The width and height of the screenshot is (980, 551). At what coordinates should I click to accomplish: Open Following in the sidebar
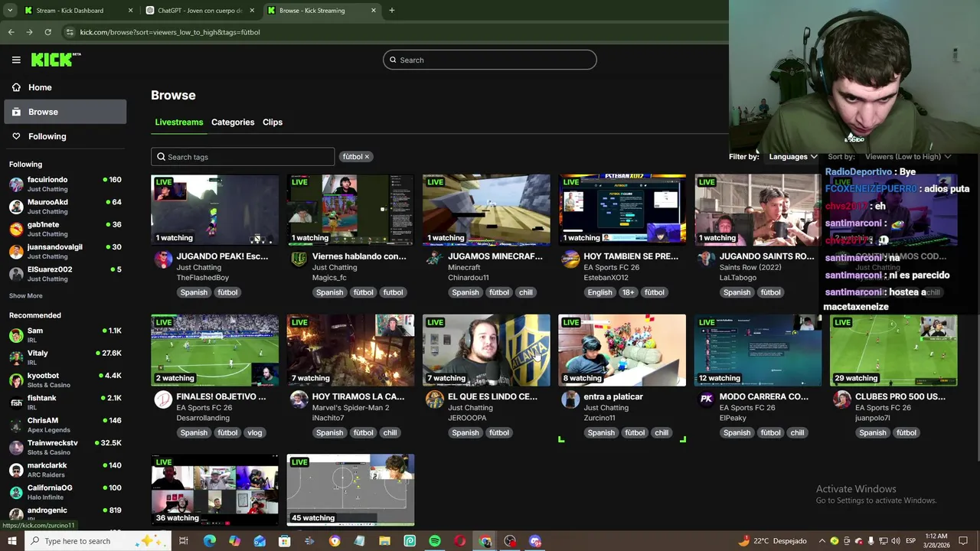(x=65, y=136)
